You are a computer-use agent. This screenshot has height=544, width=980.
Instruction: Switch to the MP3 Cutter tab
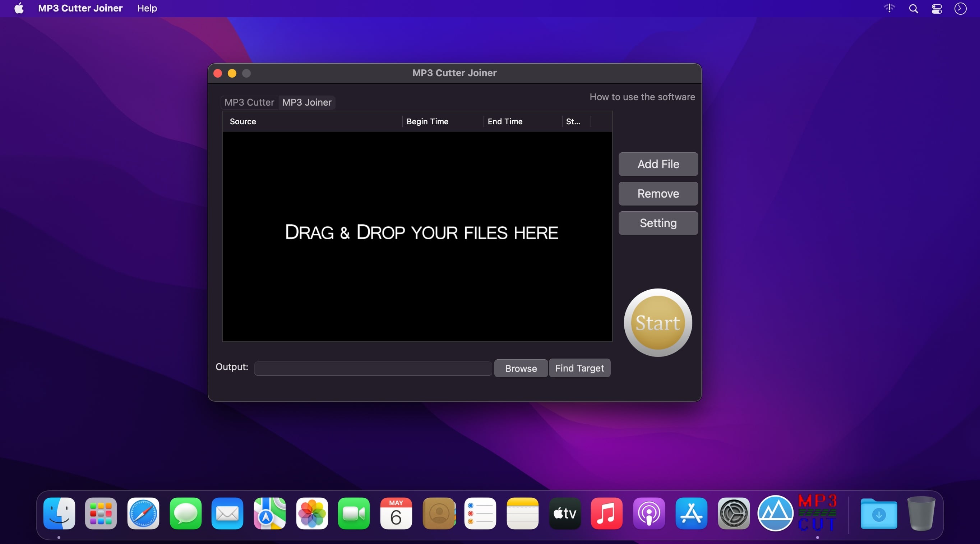pyautogui.click(x=249, y=102)
